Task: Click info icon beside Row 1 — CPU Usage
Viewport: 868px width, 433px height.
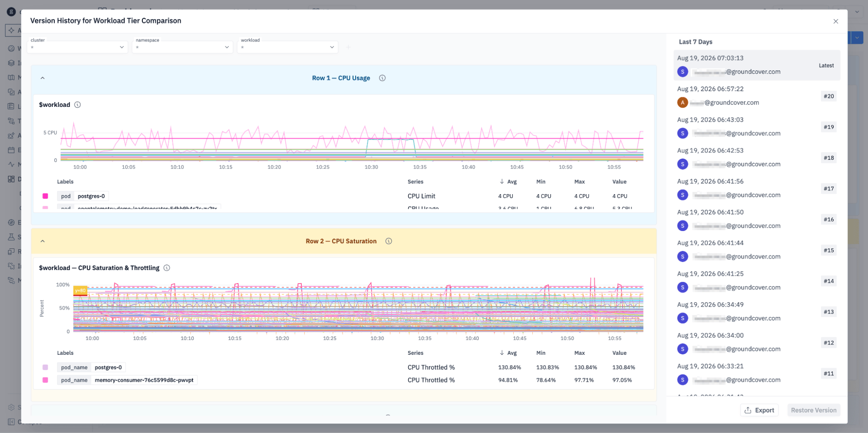Action: click(382, 78)
